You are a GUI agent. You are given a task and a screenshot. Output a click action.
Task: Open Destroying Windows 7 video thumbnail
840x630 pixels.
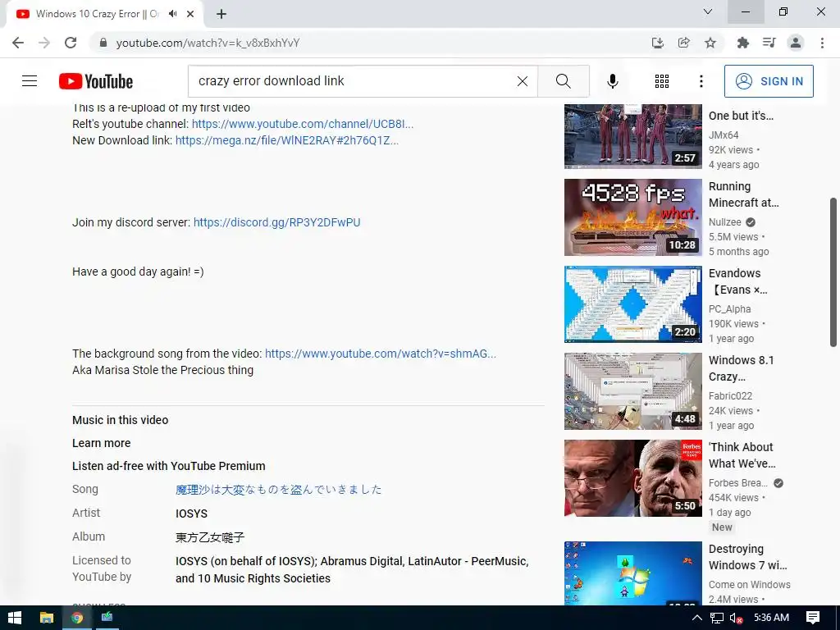632,573
